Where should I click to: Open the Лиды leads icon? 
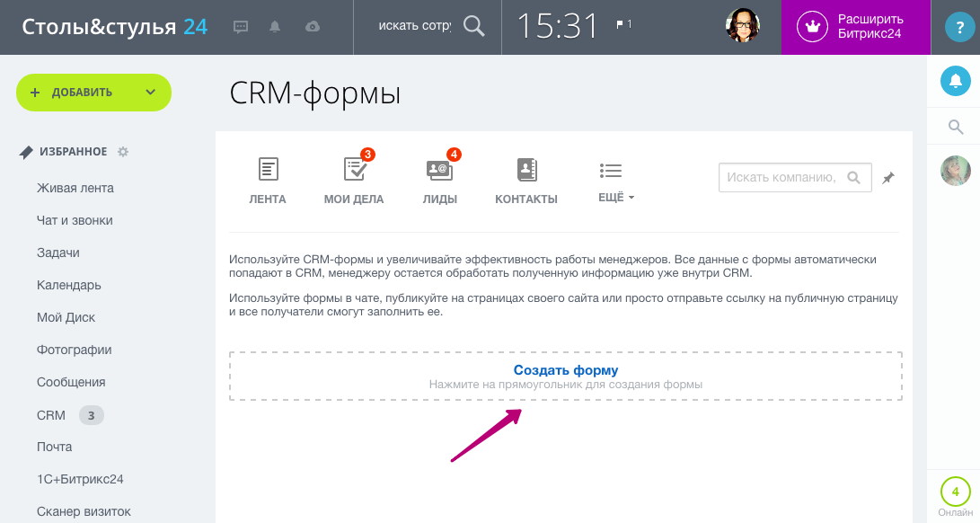tap(439, 170)
